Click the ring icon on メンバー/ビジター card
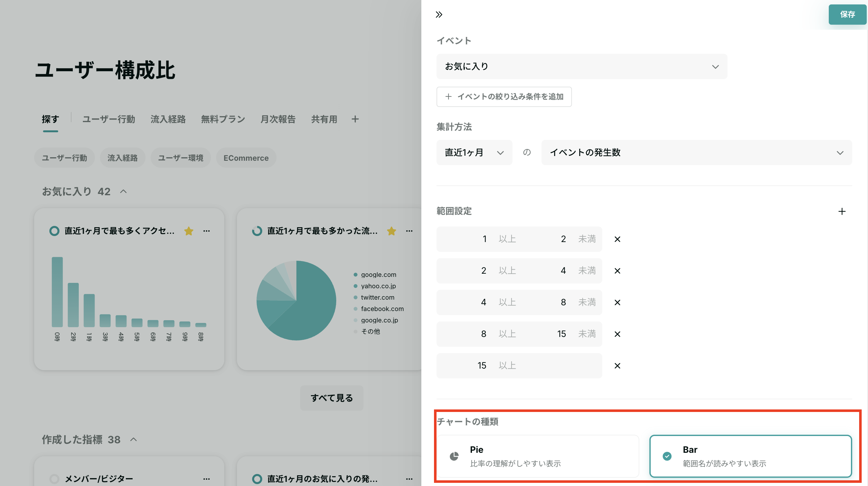This screenshot has height=486, width=868. click(x=54, y=479)
